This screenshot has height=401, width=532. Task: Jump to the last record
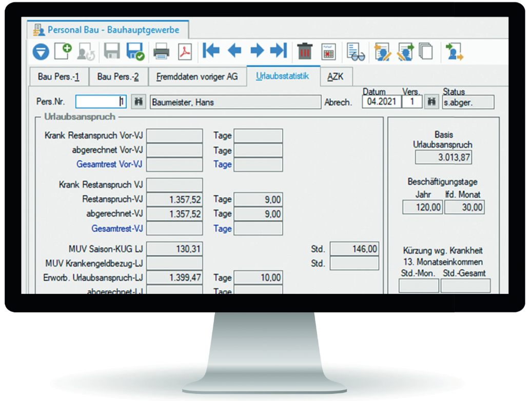(279, 50)
